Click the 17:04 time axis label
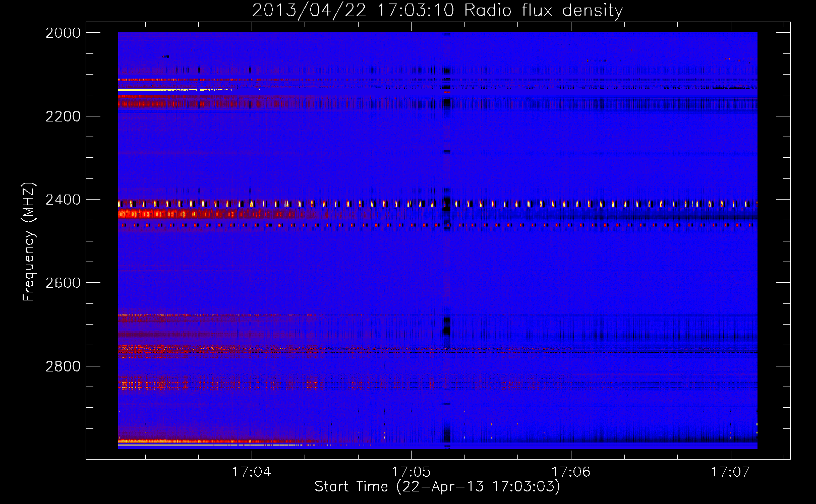The image size is (816, 504). point(251,472)
